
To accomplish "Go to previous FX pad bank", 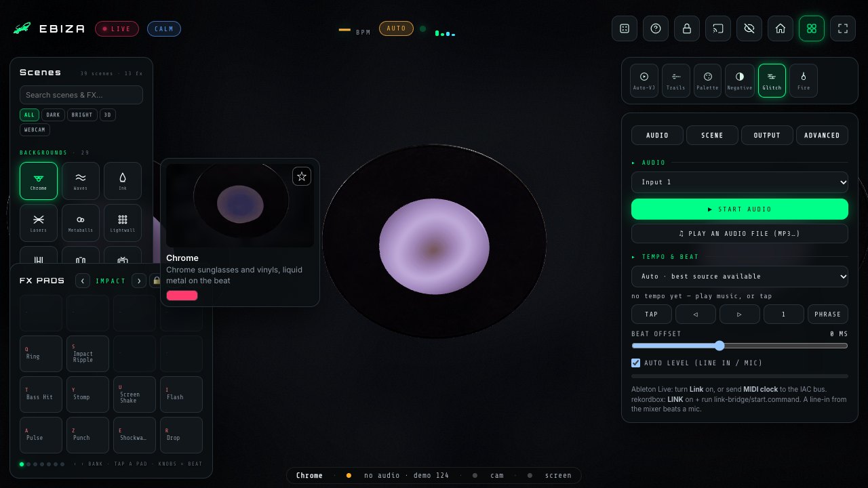I will (x=83, y=281).
